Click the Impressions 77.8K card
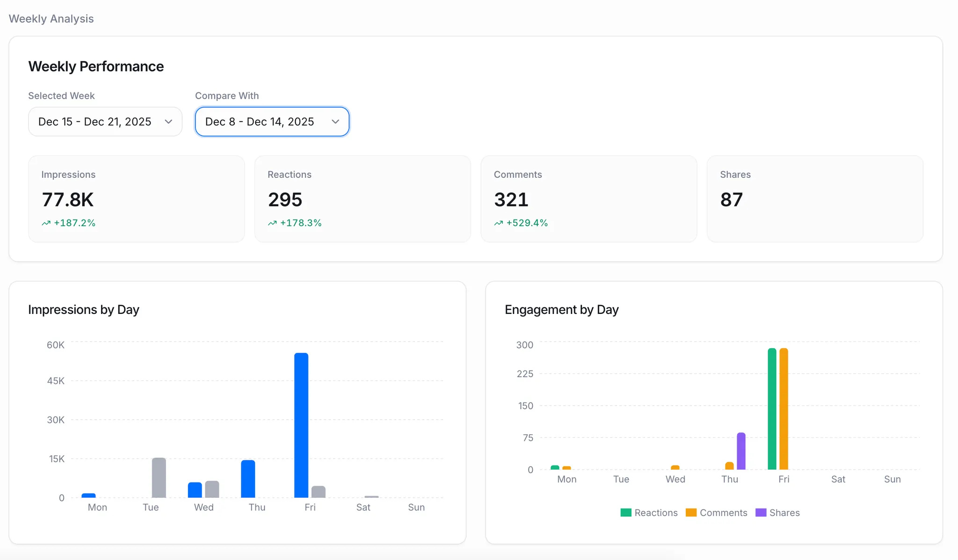Screen dimensions: 958x560 (x=136, y=199)
